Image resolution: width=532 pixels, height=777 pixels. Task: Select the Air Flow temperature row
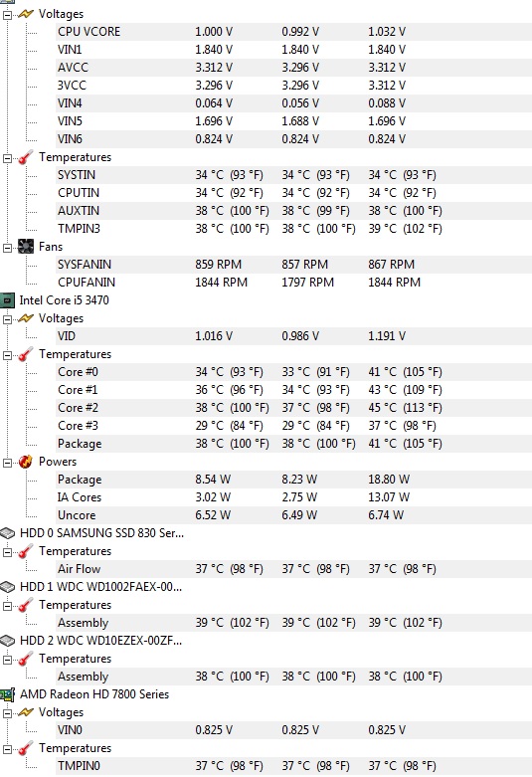coord(293,569)
